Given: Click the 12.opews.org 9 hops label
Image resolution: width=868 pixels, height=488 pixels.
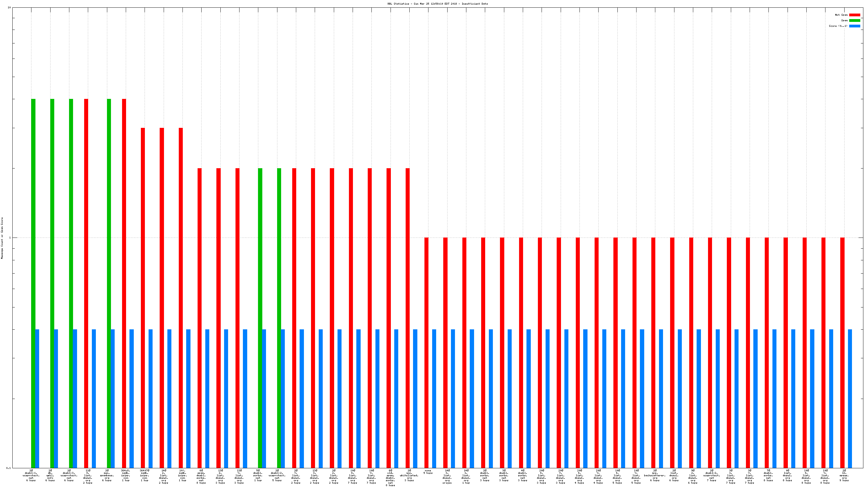Looking at the screenshot, I should 844,475.
